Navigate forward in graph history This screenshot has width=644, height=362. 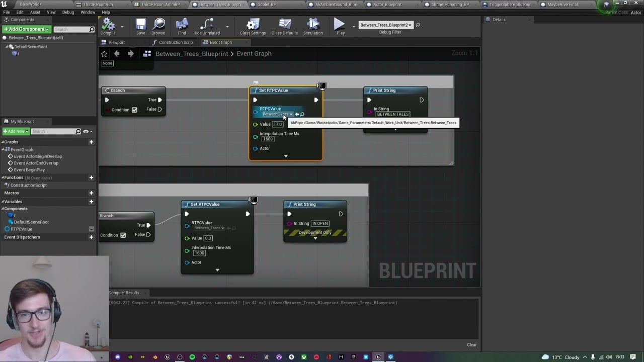pos(131,53)
